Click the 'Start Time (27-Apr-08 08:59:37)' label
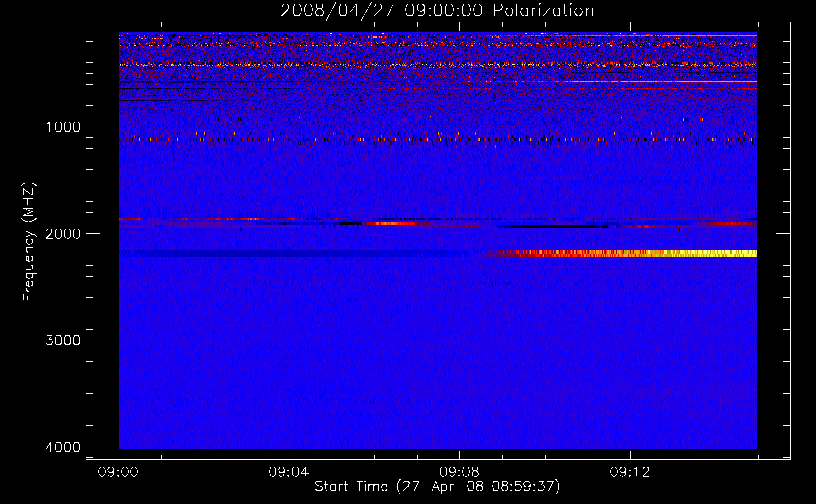 point(437,487)
